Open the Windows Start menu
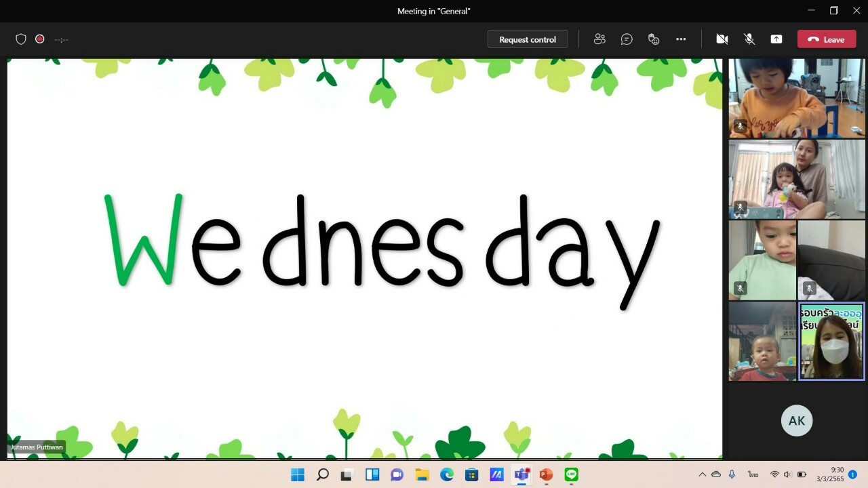Image resolution: width=868 pixels, height=488 pixels. click(x=298, y=474)
